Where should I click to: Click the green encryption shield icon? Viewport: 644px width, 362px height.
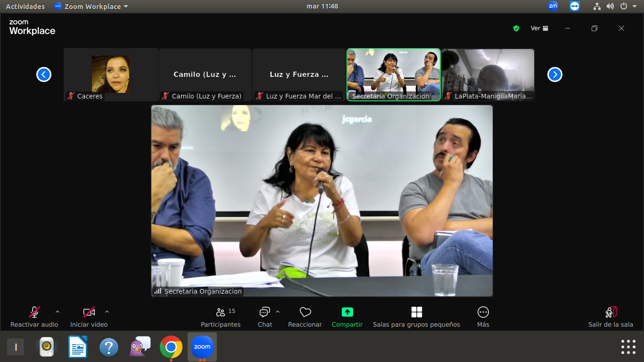point(516,28)
